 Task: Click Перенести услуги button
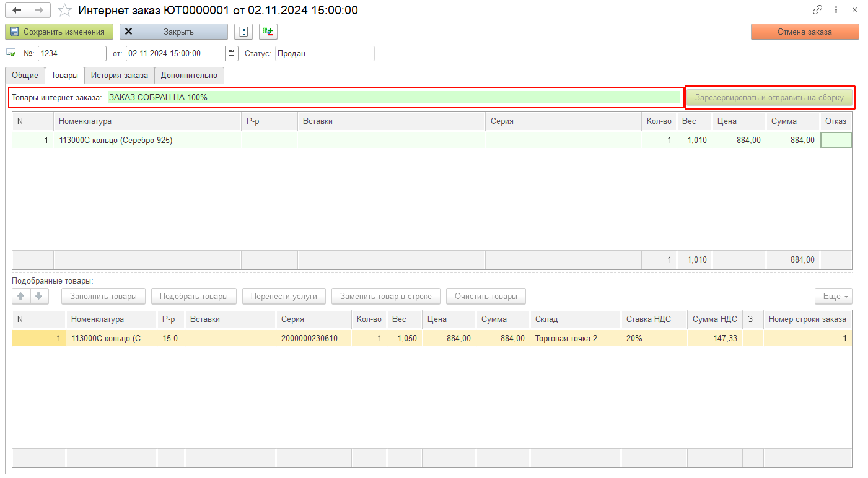(284, 296)
